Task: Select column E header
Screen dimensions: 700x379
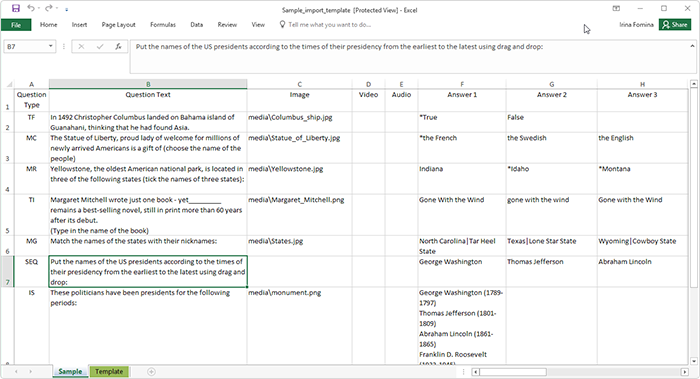Action: [401, 84]
